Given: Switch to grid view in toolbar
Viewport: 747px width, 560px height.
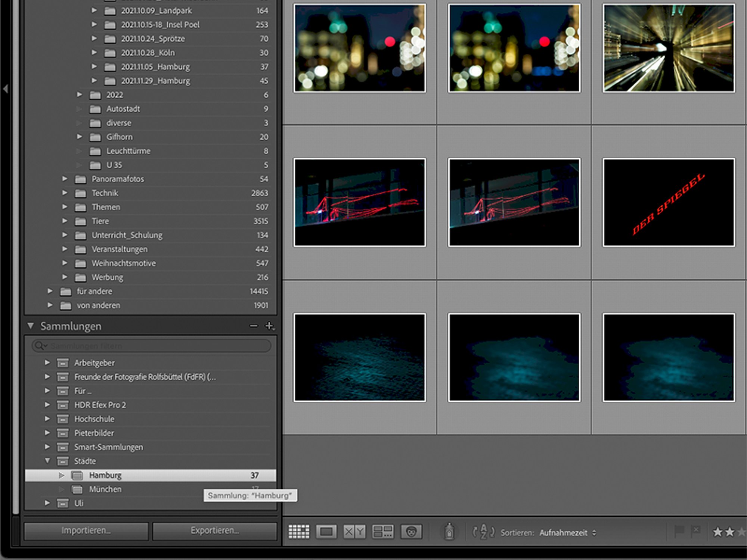Looking at the screenshot, I should pos(299,532).
